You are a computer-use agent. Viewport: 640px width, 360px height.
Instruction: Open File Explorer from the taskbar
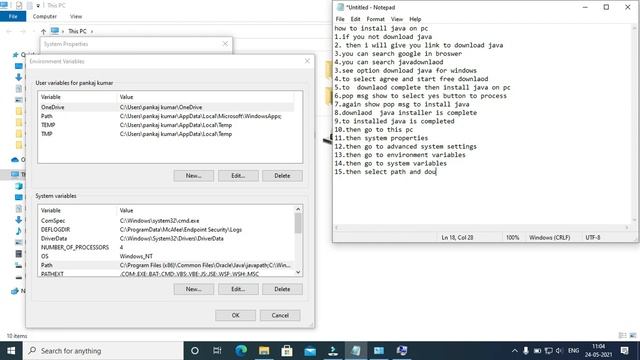(x=264, y=351)
